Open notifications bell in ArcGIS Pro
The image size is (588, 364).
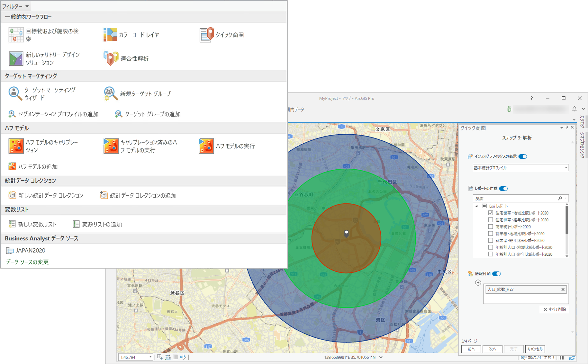pos(574,109)
